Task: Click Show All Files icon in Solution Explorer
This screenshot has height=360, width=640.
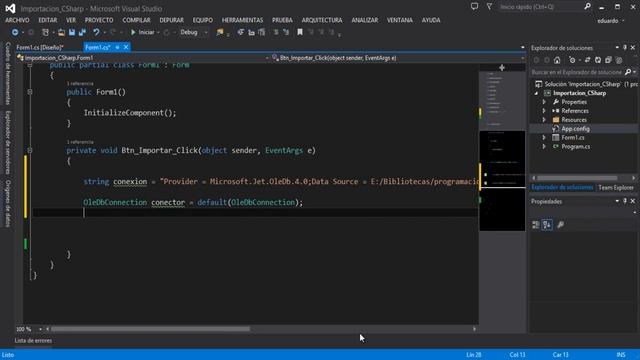Action: point(619,60)
